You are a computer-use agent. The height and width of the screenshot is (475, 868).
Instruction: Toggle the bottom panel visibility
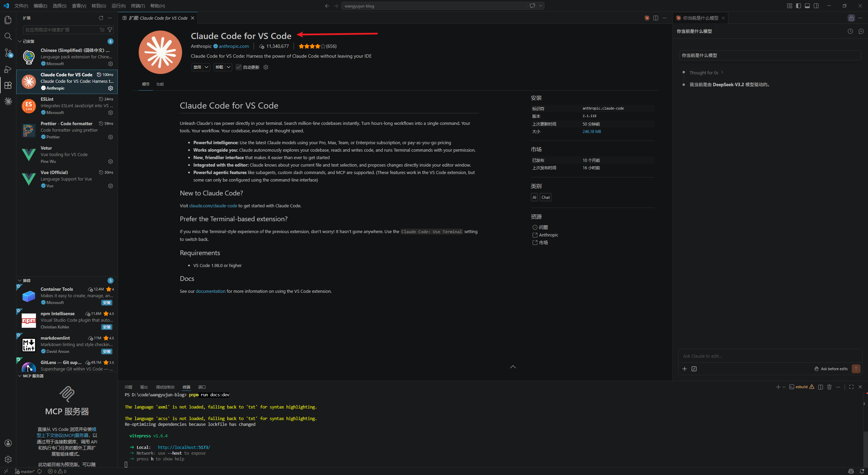(807, 6)
